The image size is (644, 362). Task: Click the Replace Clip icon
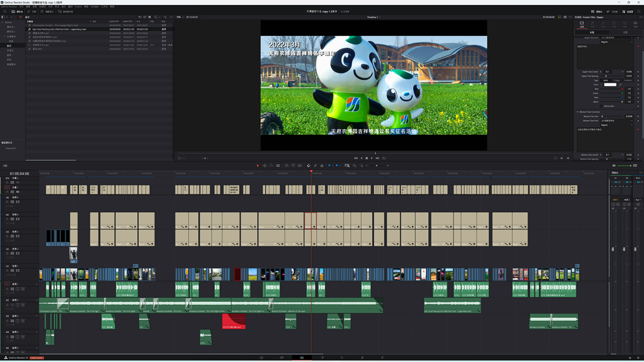[x=300, y=166]
